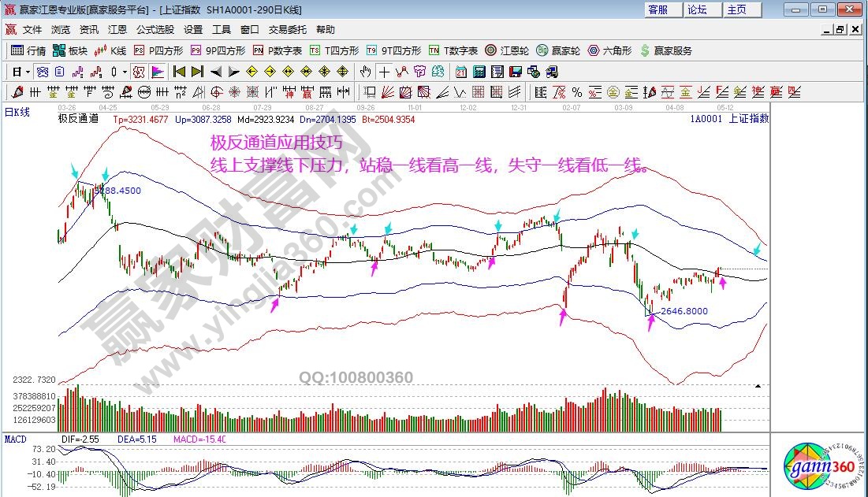This screenshot has height=497, width=868.
Task: Click the 客服 customer service button
Action: point(658,9)
